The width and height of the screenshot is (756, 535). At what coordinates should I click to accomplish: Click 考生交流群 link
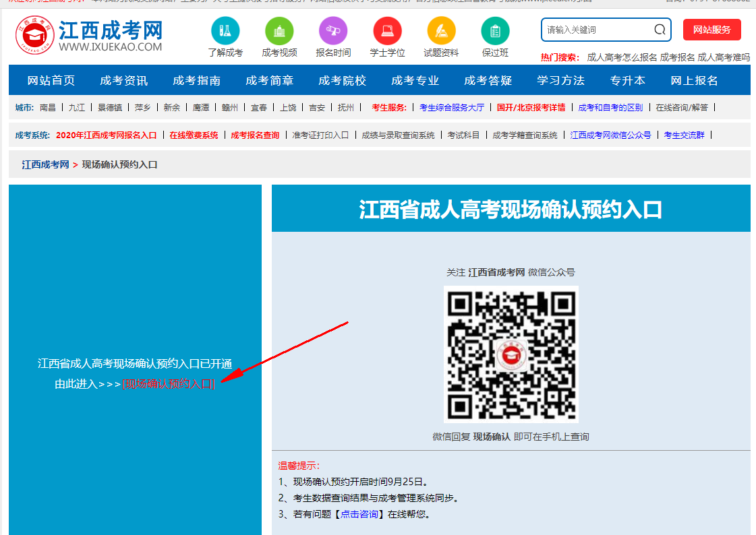[684, 135]
